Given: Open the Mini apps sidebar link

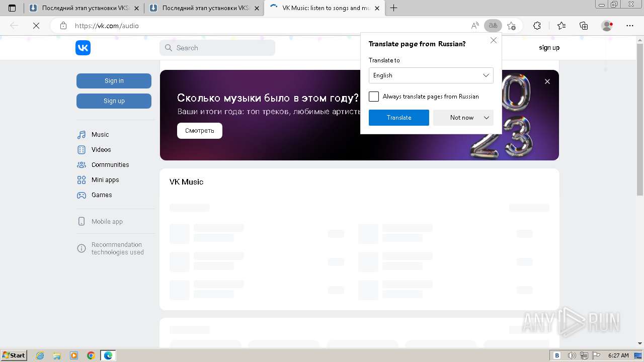Looking at the screenshot, I should (105, 180).
